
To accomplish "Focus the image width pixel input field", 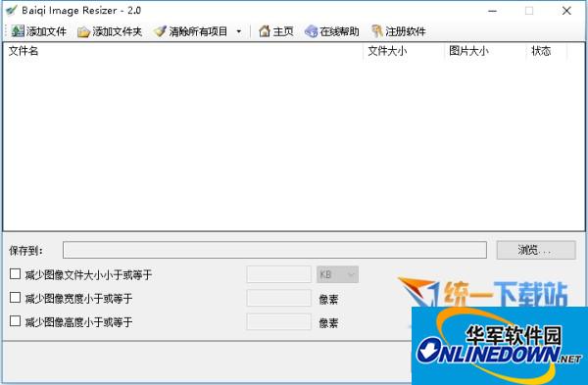I will click(x=279, y=298).
